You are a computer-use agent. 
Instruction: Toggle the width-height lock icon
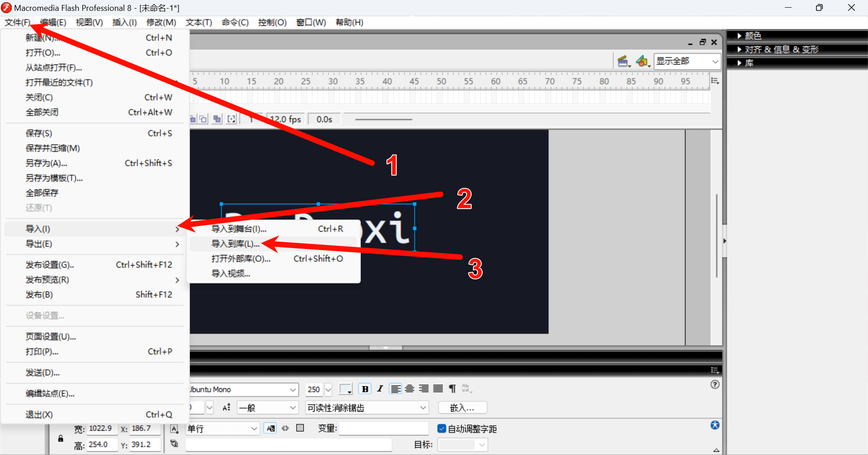click(61, 438)
